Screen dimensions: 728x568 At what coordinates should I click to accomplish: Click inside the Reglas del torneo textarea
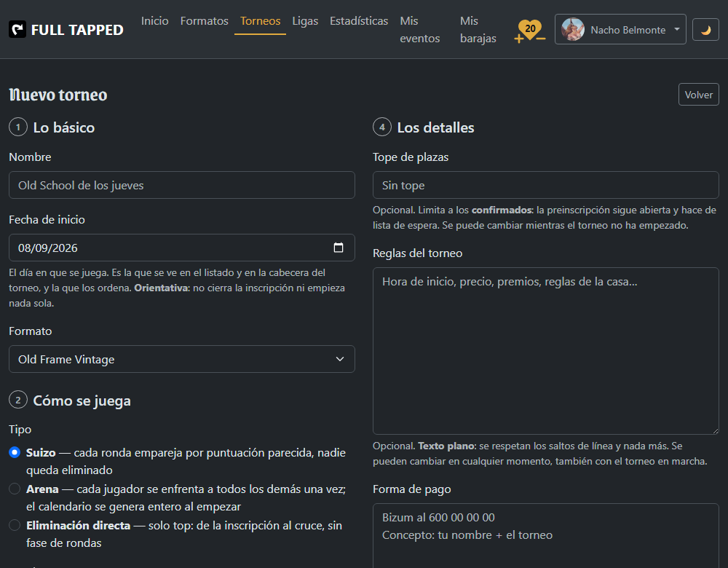click(x=545, y=351)
